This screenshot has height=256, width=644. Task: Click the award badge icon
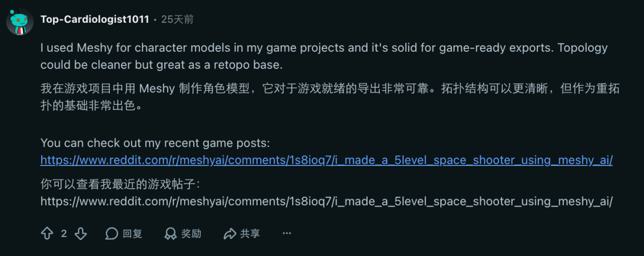170,233
